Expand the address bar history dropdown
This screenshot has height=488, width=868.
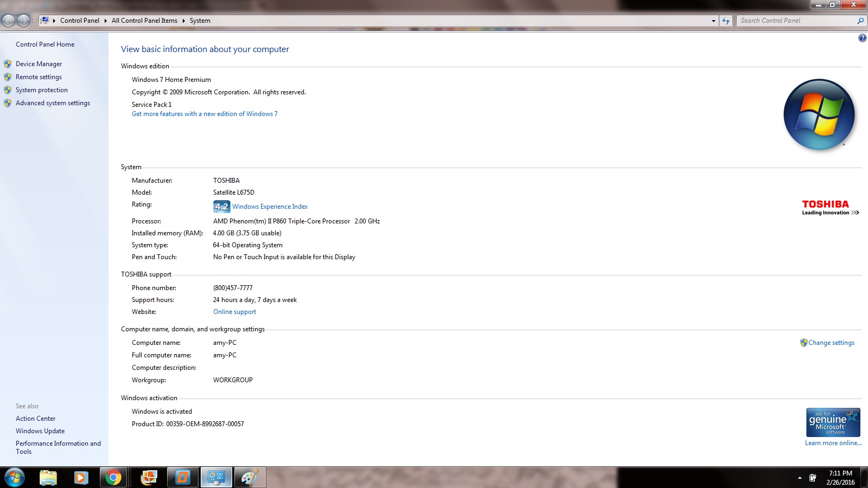coord(713,21)
